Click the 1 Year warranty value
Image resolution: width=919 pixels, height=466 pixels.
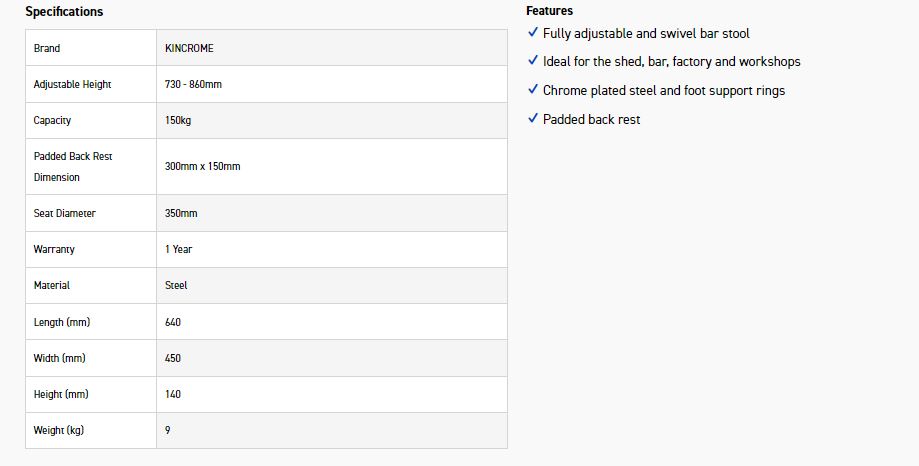(x=178, y=249)
